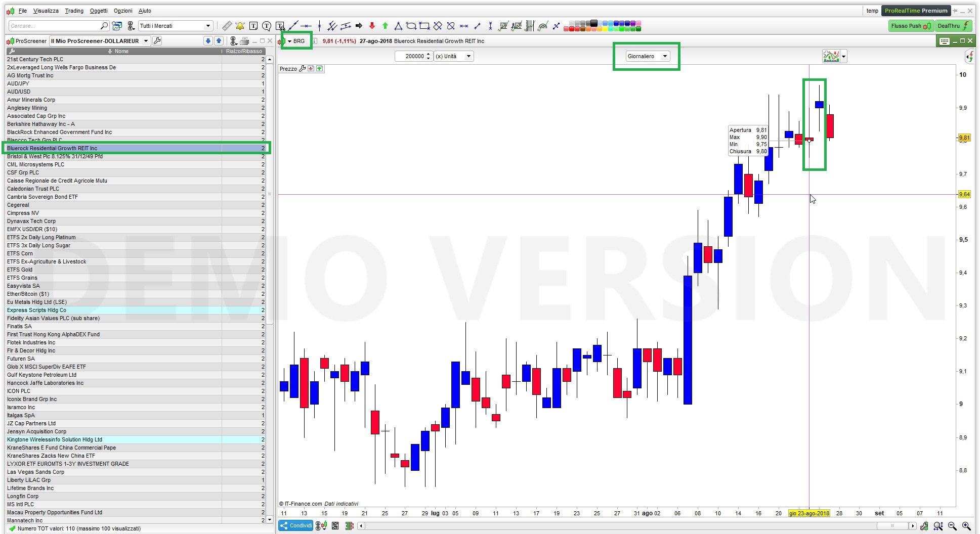980x534 pixels.
Task: Click the magnifier in the search box
Action: coord(104,26)
